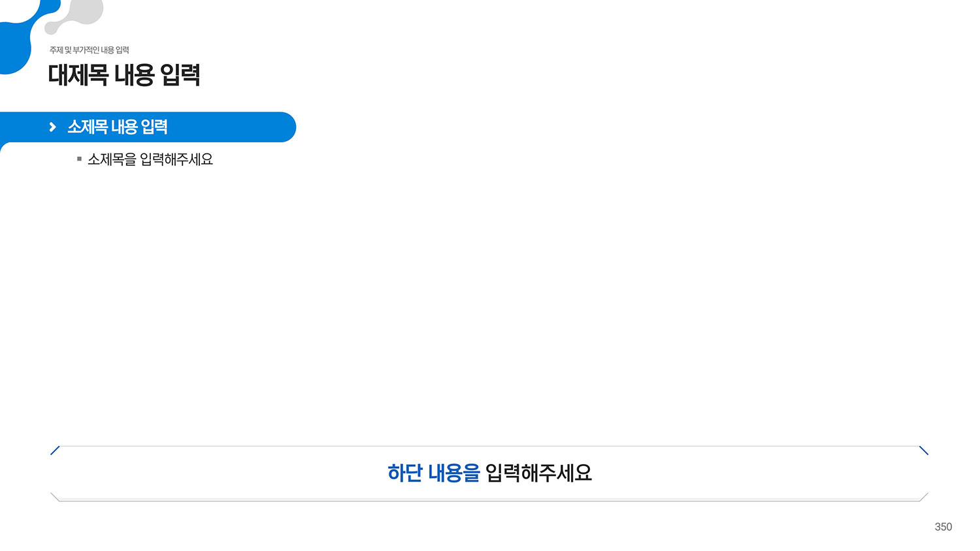
Task: Select the gray angled corner at bottom box's lower-left
Action: [x=55, y=497]
